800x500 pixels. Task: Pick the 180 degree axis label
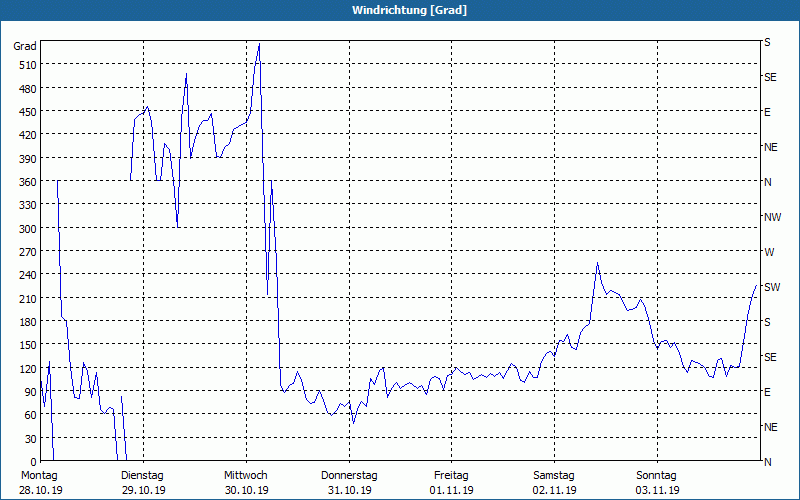click(28, 321)
